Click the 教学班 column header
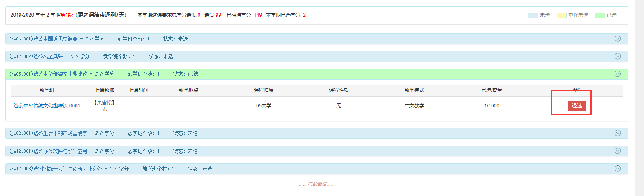Viewport: 644px width, 196px height. [x=47, y=90]
